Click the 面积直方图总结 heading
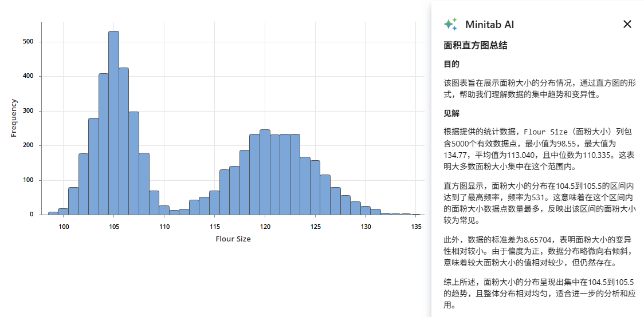Image resolution: width=644 pixels, height=317 pixels. pyautogui.click(x=476, y=45)
